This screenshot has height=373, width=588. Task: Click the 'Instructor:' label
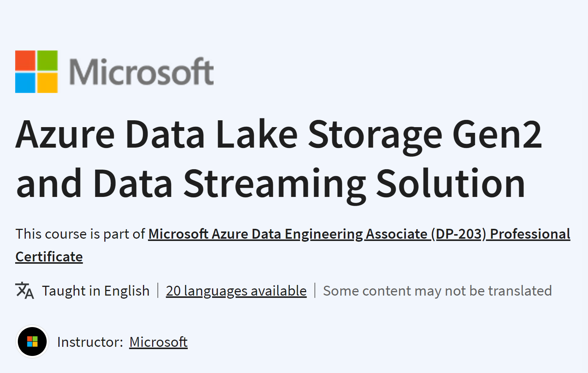(90, 342)
